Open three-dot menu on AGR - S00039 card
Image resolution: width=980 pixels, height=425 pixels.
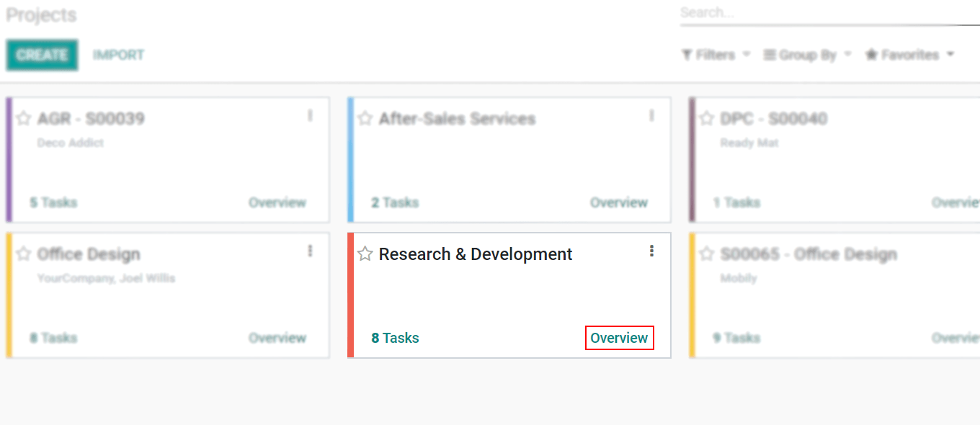coord(310,115)
